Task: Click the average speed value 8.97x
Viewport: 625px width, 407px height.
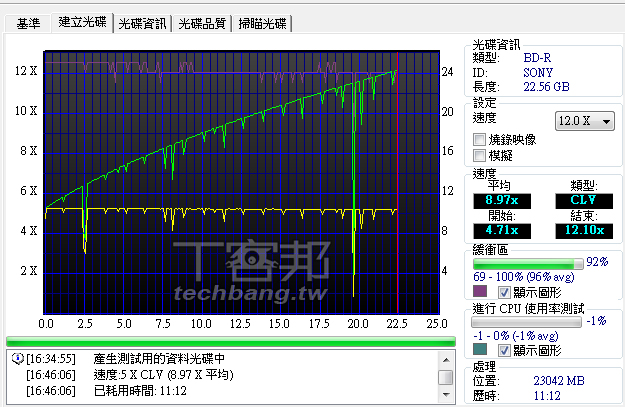Action: 502,200
